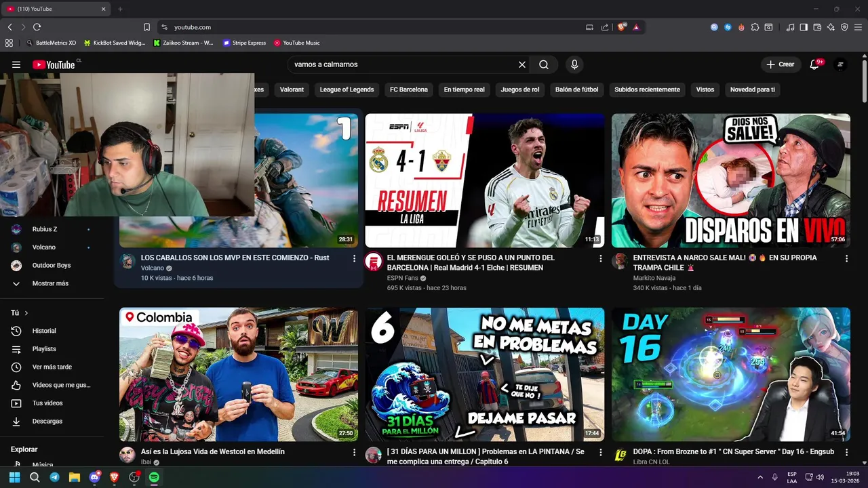The width and height of the screenshot is (868, 488).
Task: Open Spotify from the taskbar
Action: click(x=154, y=477)
